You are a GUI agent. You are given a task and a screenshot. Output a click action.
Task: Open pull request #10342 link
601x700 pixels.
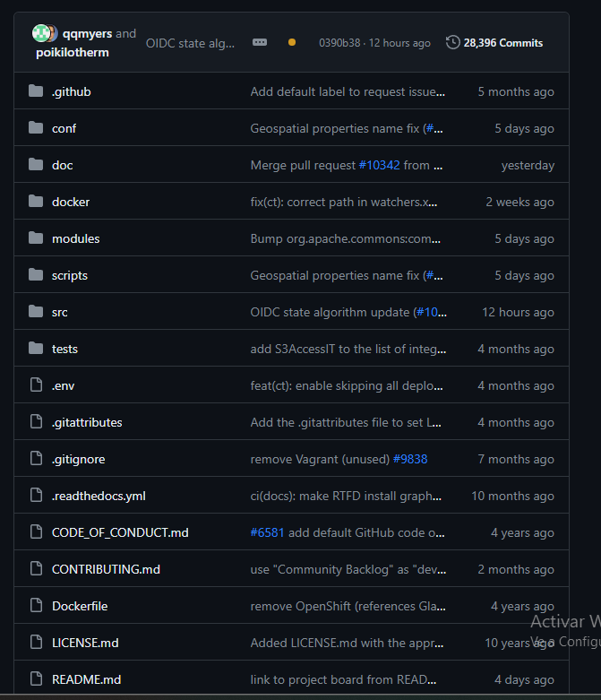(379, 165)
